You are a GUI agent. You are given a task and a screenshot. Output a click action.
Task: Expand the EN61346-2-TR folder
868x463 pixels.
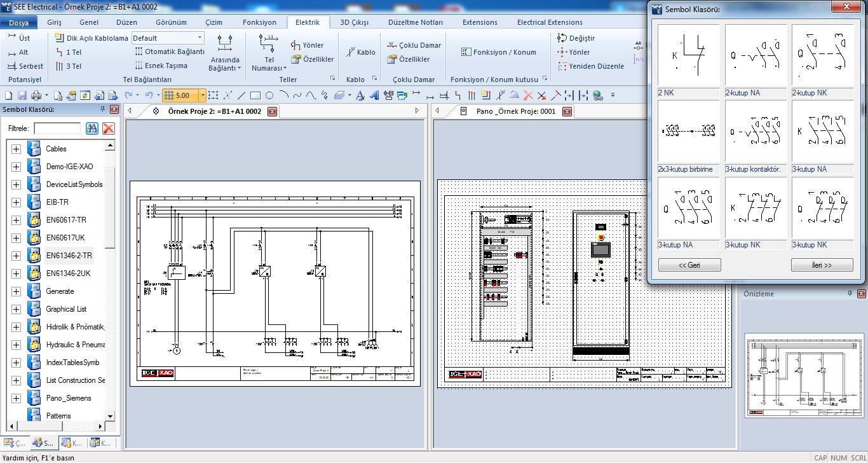click(16, 256)
